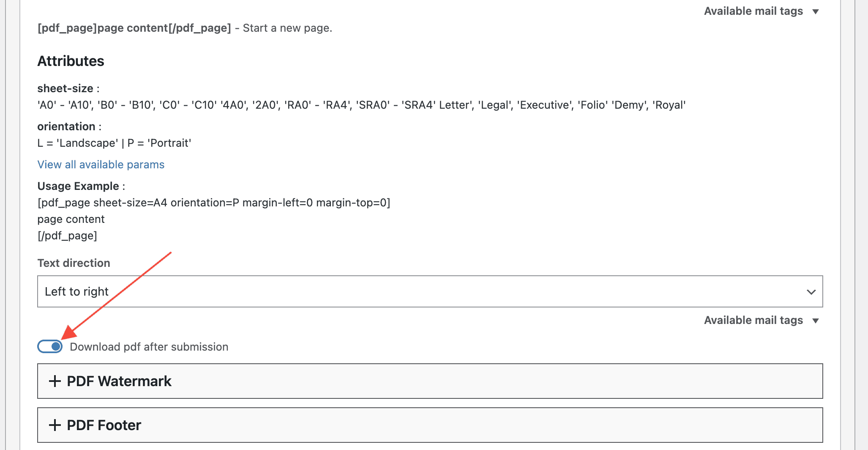Click the 'Download pdf after submission' label
Viewport: 868px width, 450px height.
tap(149, 347)
